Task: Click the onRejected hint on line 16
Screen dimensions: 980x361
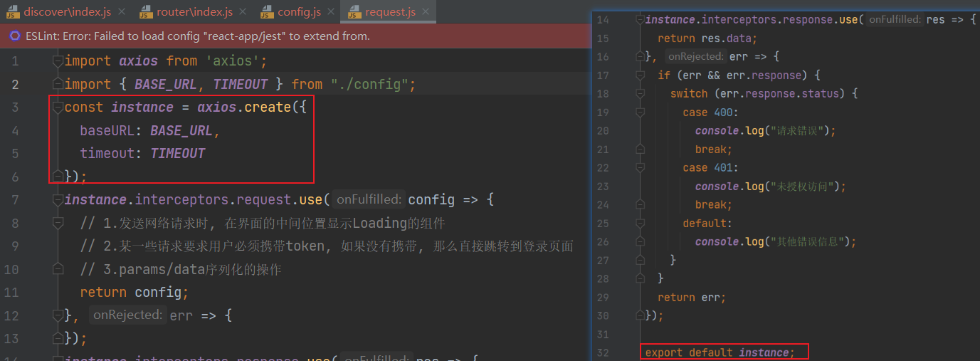Action: 695,57
